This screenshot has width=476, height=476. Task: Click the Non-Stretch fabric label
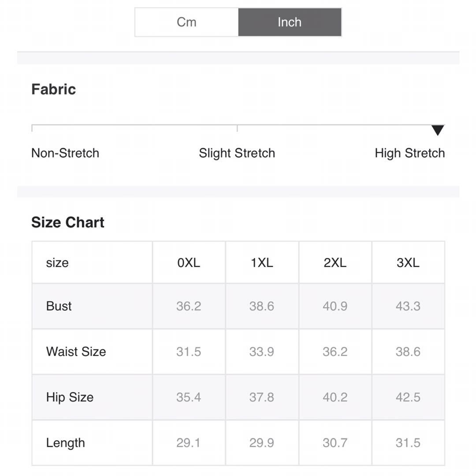(65, 153)
